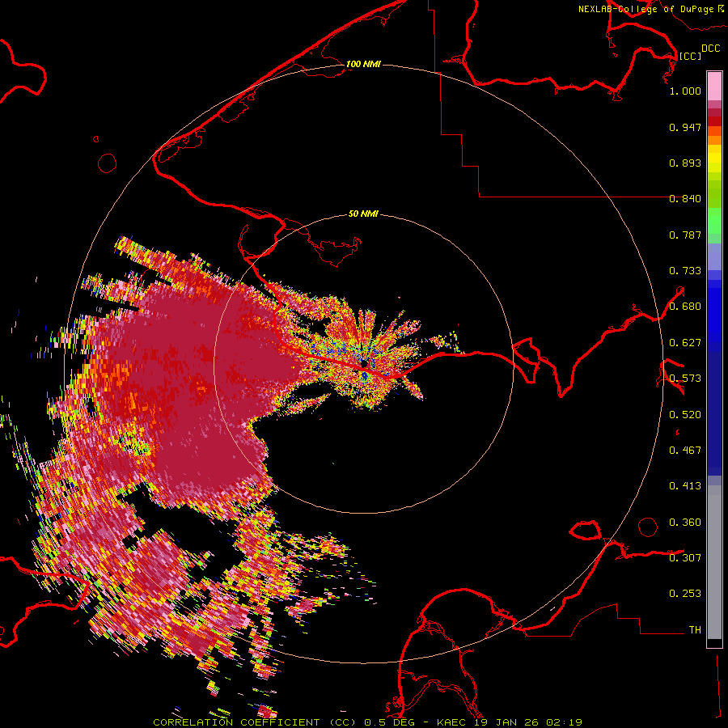728x728 pixels.
Task: Click the 0.627 legend value
Action: pyautogui.click(x=685, y=343)
